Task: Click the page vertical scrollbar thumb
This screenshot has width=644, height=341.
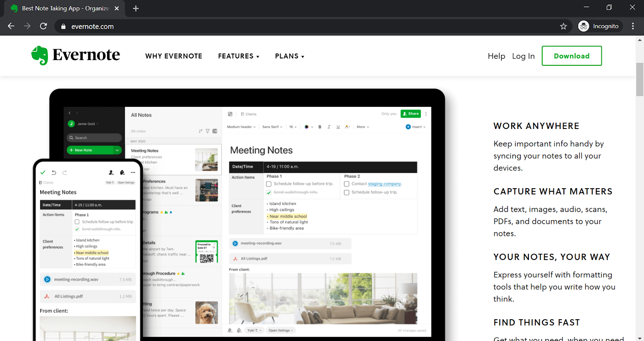Action: tap(640, 79)
